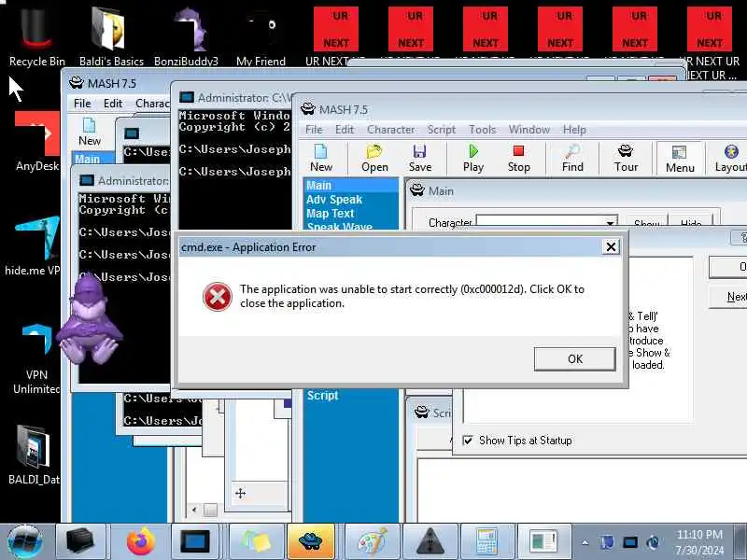Image resolution: width=747 pixels, height=560 pixels.
Task: Click New icon in the back MASH window
Action: (89, 132)
